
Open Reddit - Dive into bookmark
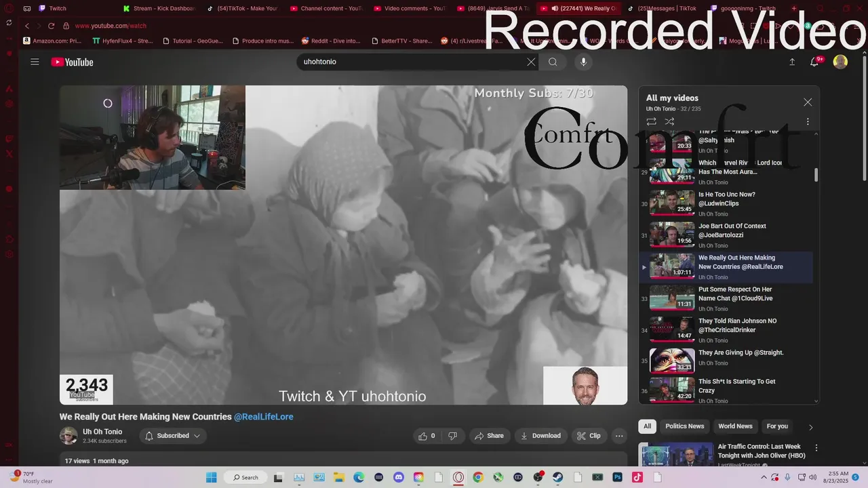(x=332, y=41)
